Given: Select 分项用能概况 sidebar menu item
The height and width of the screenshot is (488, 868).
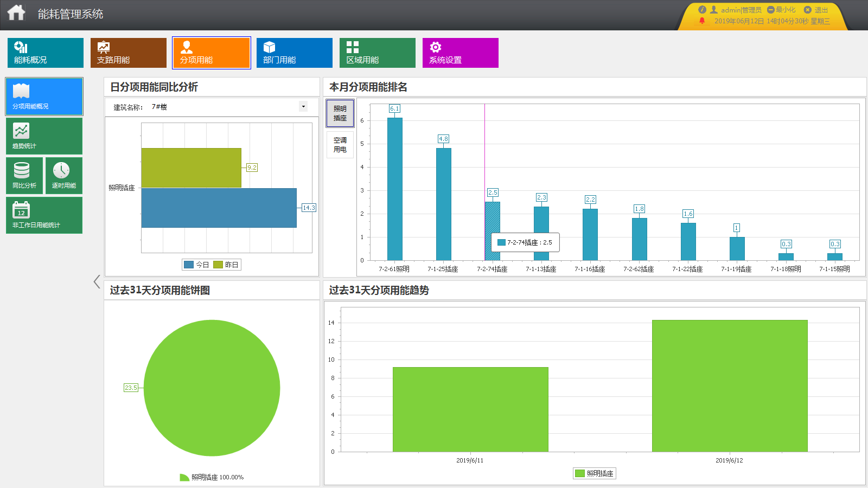Looking at the screenshot, I should click(44, 97).
